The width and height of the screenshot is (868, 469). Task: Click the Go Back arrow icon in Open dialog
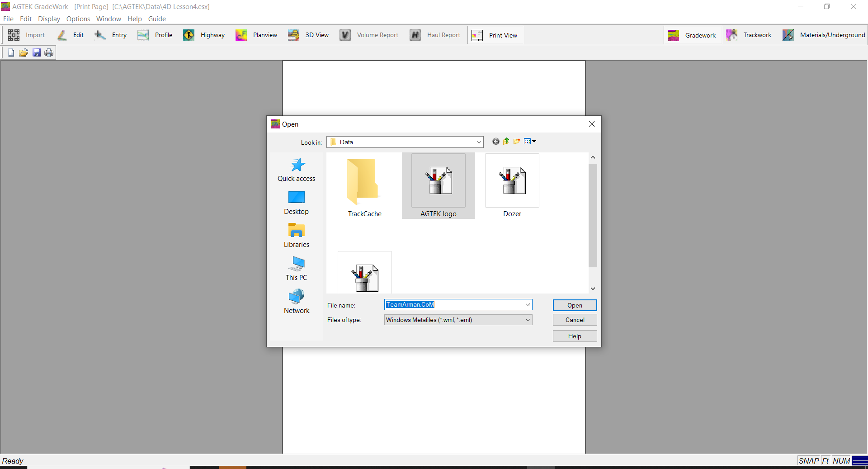point(495,142)
